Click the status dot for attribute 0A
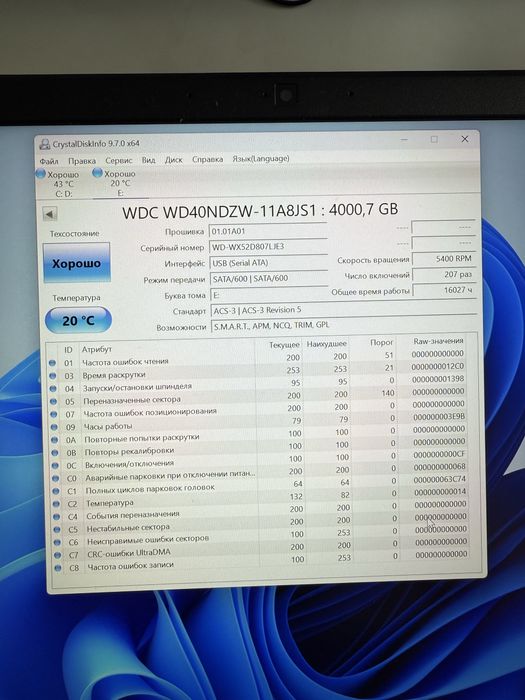 coord(54,440)
